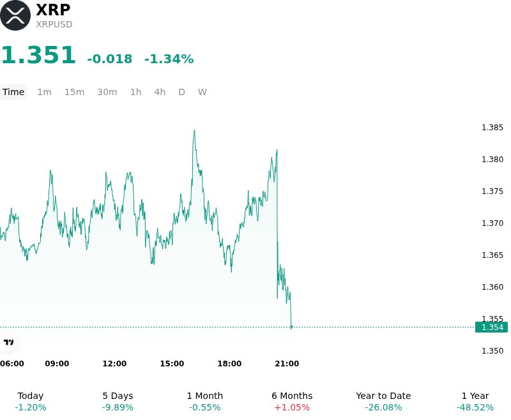This screenshot has width=511, height=420.
Task: View the 1 Year range
Action: [x=475, y=401]
